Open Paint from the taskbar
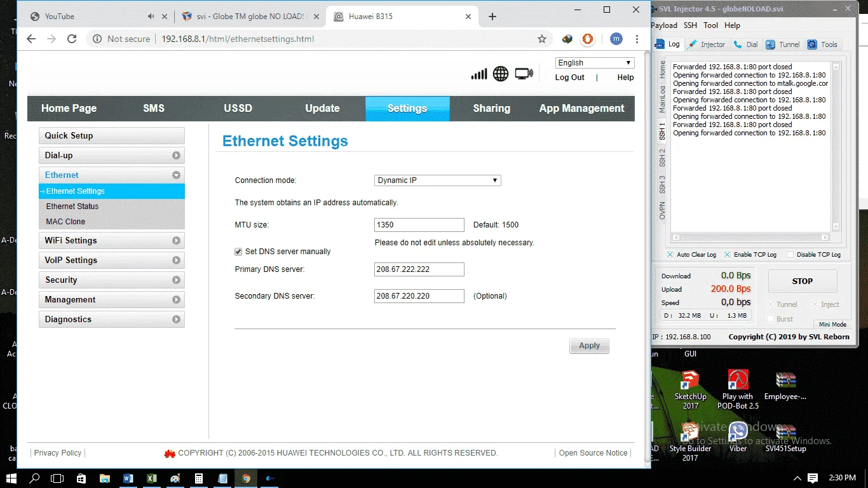Image resolution: width=868 pixels, height=488 pixels. coord(175,478)
